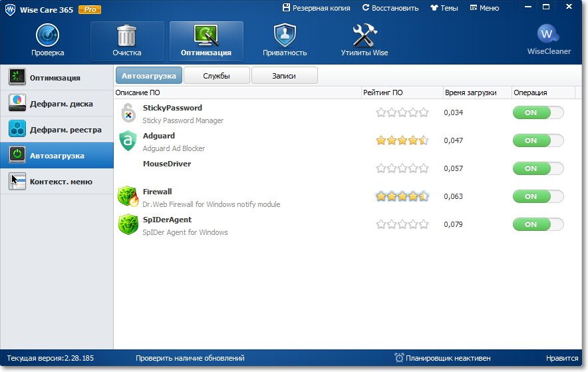The width and height of the screenshot is (588, 372).
Task: Open Приватность shield icon
Action: [286, 35]
